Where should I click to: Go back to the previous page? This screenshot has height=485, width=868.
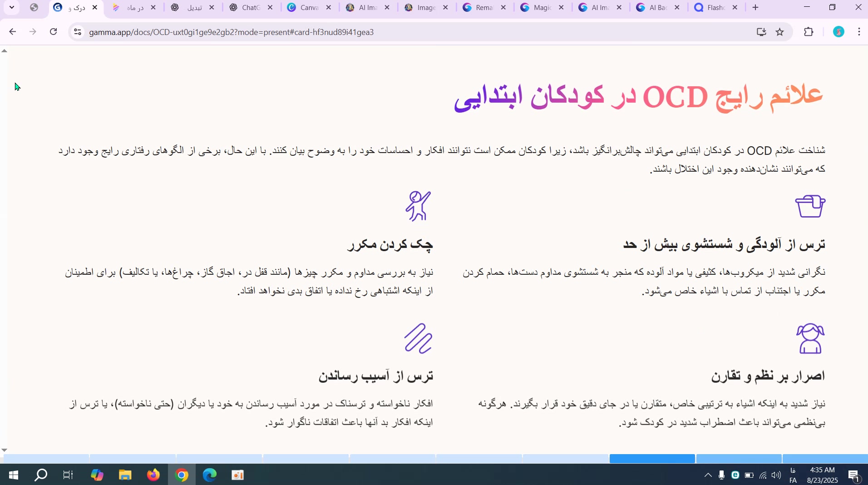click(x=12, y=32)
